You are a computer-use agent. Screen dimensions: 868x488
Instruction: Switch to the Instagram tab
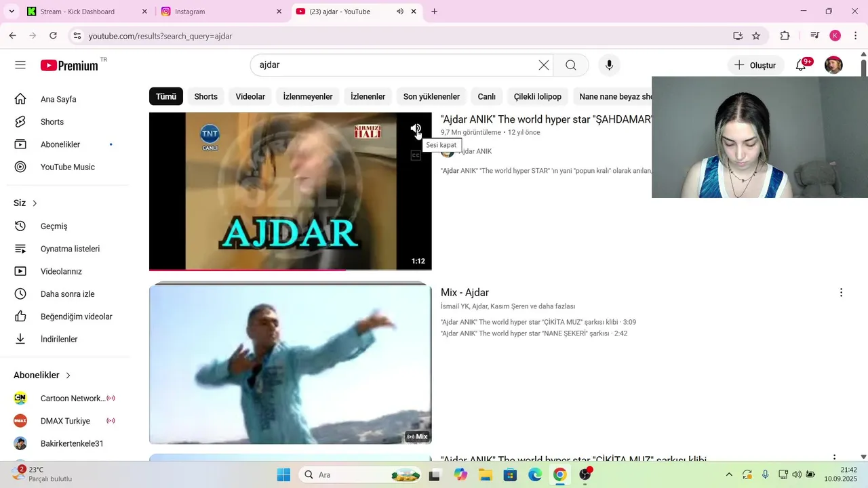click(x=222, y=12)
